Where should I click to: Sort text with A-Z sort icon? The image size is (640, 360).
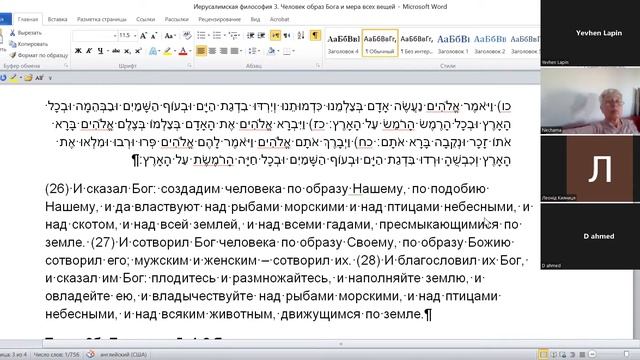click(x=301, y=36)
